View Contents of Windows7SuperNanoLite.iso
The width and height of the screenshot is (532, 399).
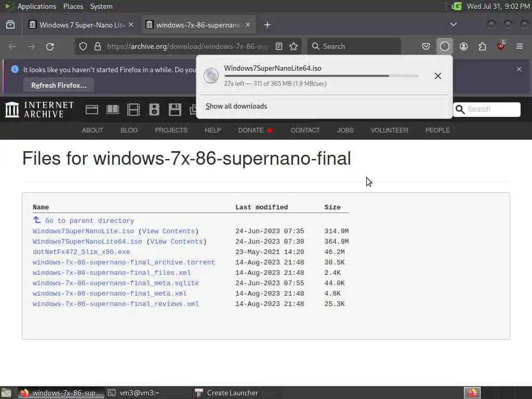click(168, 231)
